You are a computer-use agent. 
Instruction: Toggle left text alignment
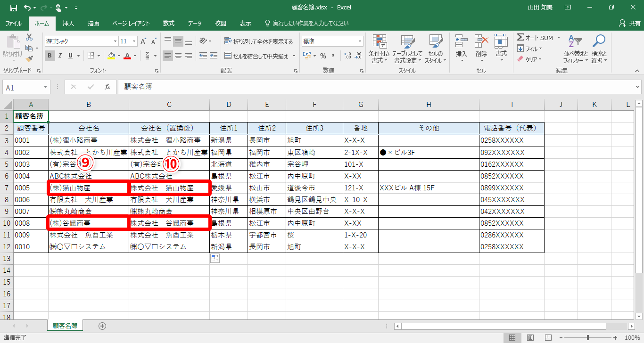[x=168, y=56]
